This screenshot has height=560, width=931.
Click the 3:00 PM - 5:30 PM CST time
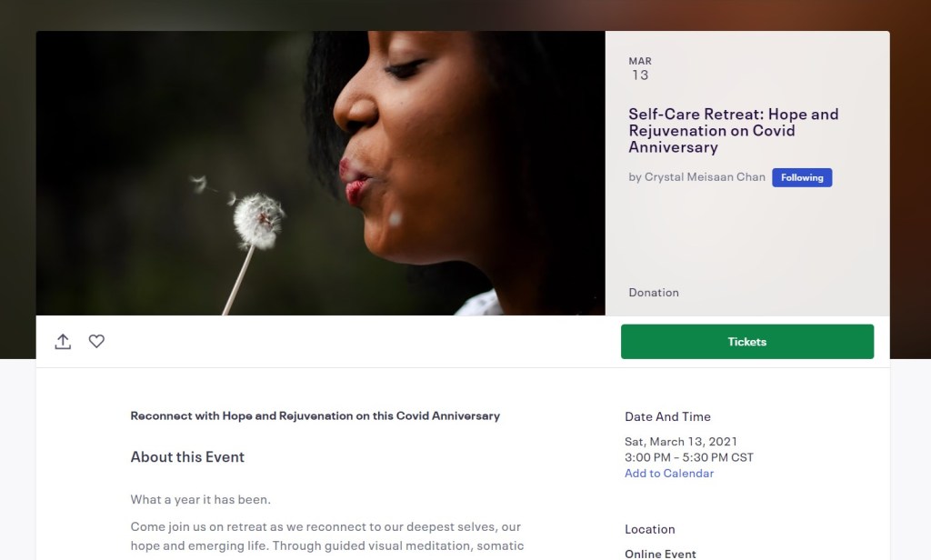(x=688, y=457)
